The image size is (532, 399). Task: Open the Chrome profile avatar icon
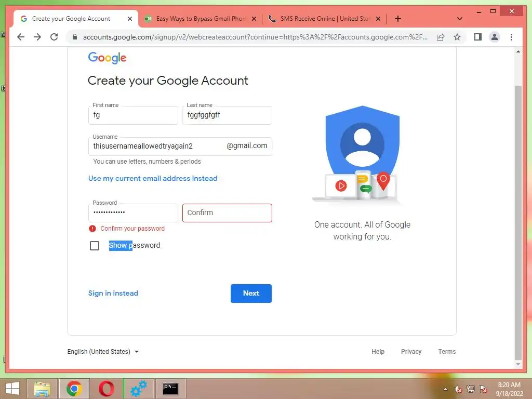pyautogui.click(x=495, y=37)
